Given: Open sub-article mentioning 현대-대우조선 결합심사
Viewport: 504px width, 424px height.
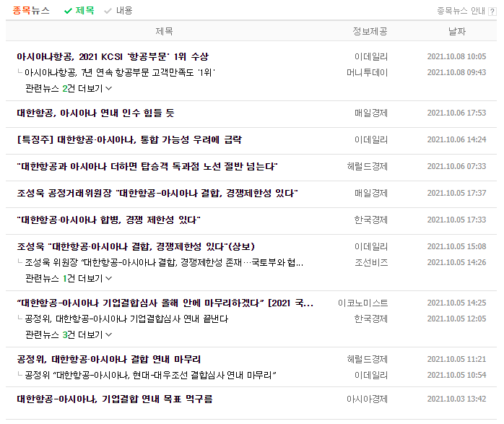Looking at the screenshot, I should pos(150,375).
